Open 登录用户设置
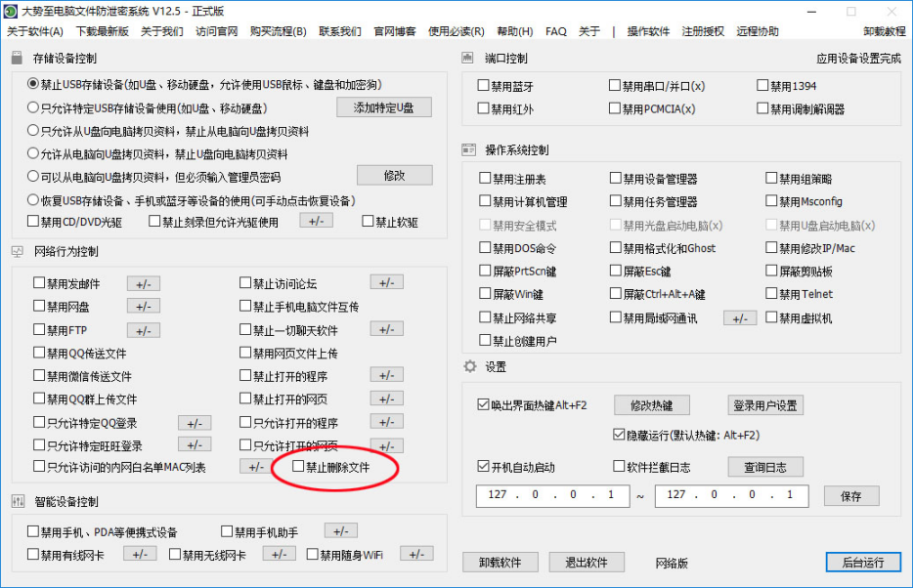The width and height of the screenshot is (914, 588). coord(765,405)
